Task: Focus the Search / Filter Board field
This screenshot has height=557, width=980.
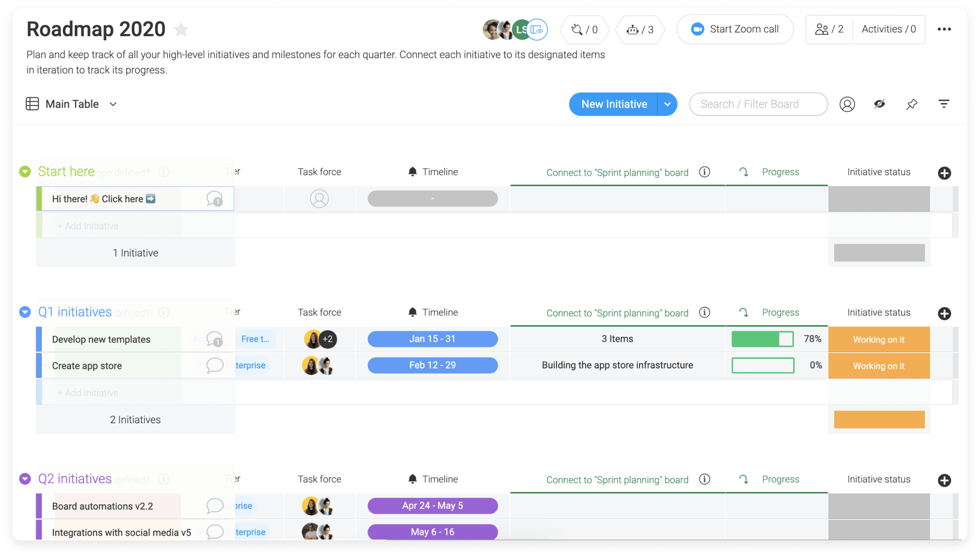Action: (x=758, y=104)
